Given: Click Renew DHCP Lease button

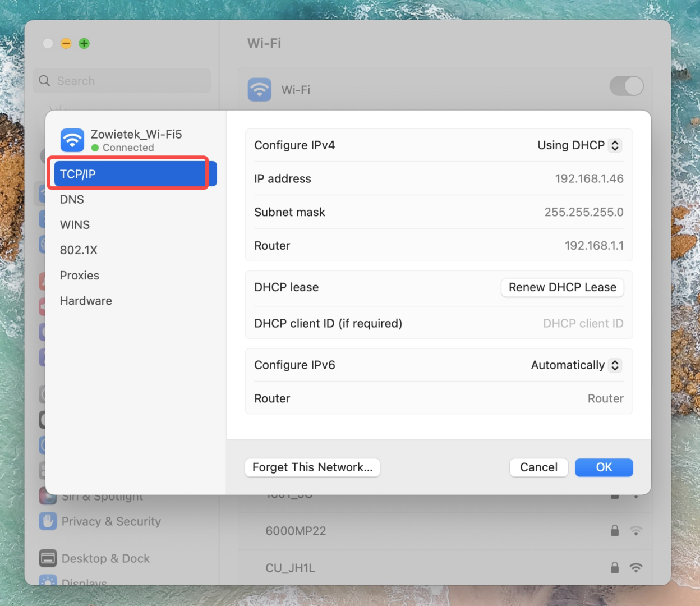Looking at the screenshot, I should (563, 287).
